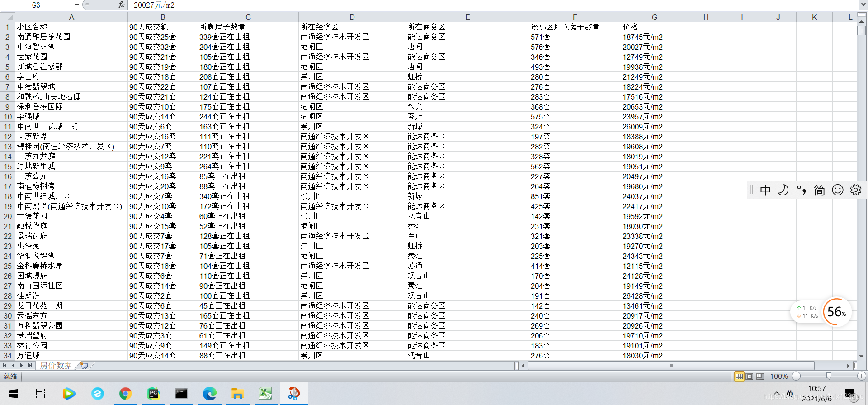The width and height of the screenshot is (868, 405).
Task: Open Task View on the taskbar
Action: [x=41, y=394]
